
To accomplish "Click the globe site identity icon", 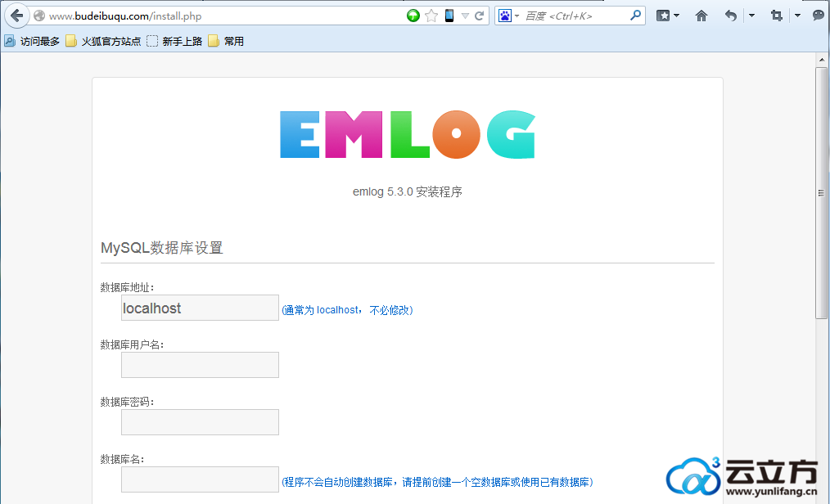I will (39, 16).
